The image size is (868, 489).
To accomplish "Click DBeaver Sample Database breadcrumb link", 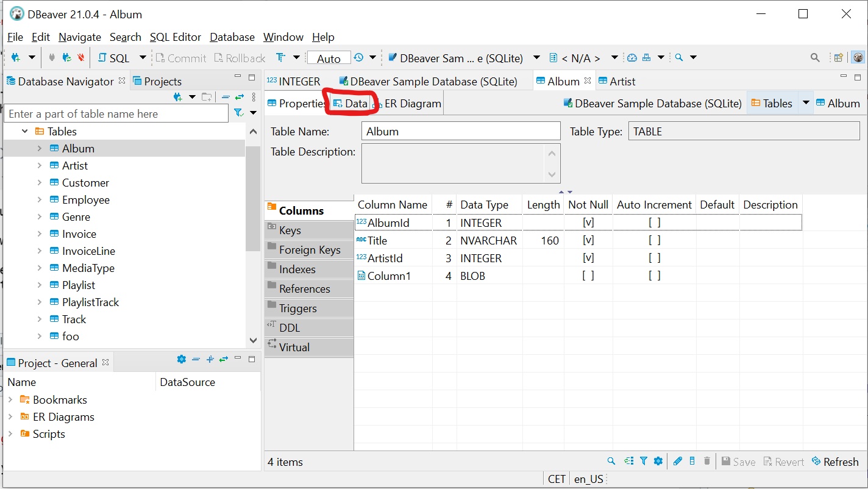I will 652,103.
